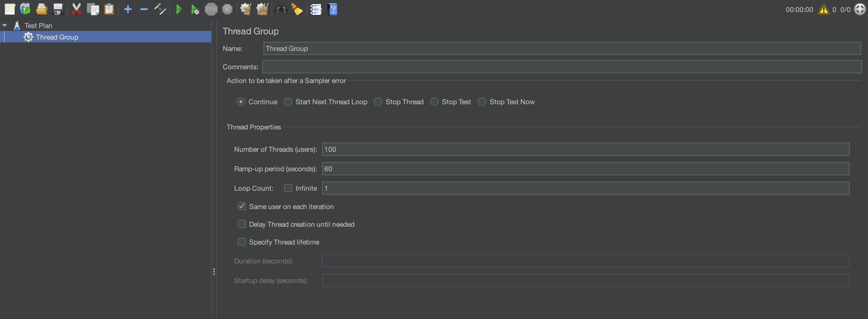Select the Stop Thread radio button
The height and width of the screenshot is (319, 868).
pyautogui.click(x=378, y=102)
